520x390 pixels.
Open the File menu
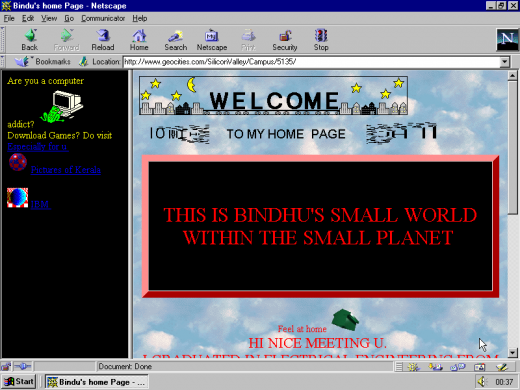point(9,18)
